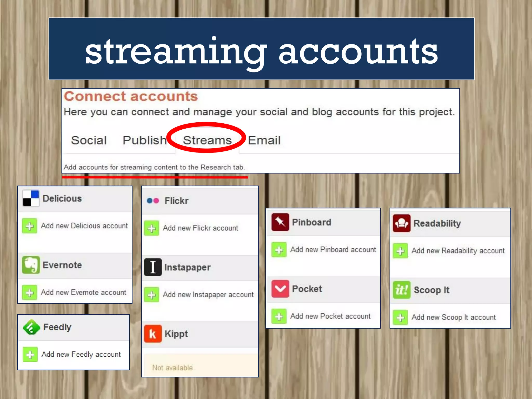Click the Readability service heading text

click(437, 223)
